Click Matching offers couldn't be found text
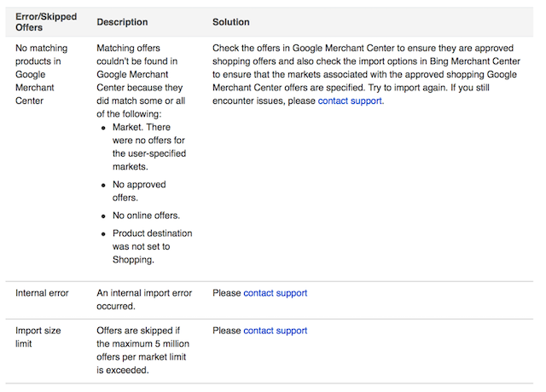This screenshot has height=392, width=546. [141, 81]
